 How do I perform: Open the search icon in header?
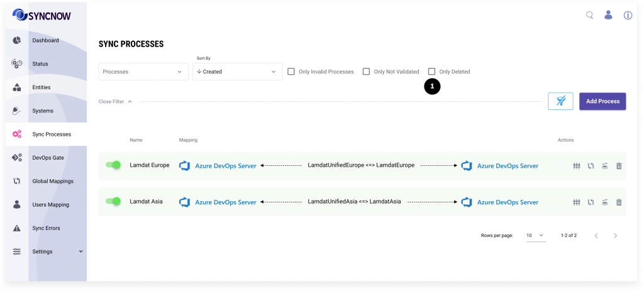[589, 15]
